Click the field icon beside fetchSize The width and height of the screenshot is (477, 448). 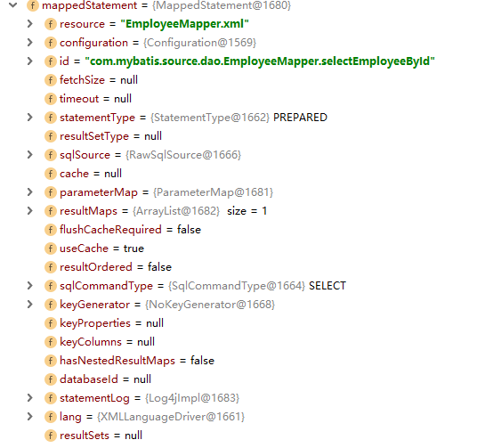click(51, 80)
